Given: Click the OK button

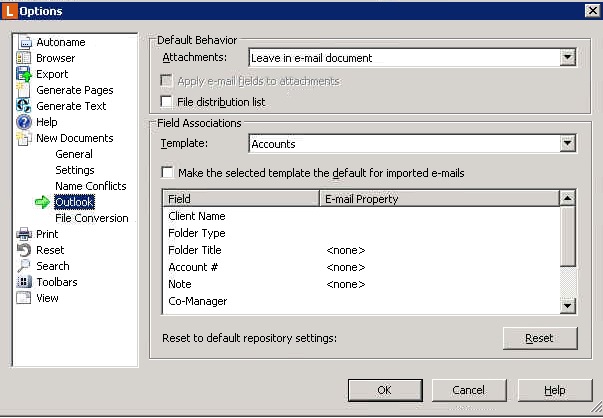Looking at the screenshot, I should (384, 390).
